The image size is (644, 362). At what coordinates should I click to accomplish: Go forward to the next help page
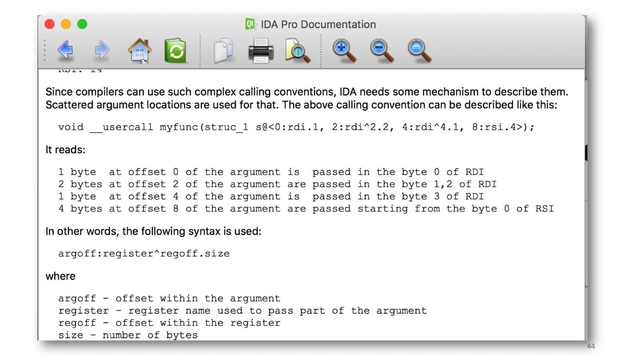pos(102,50)
